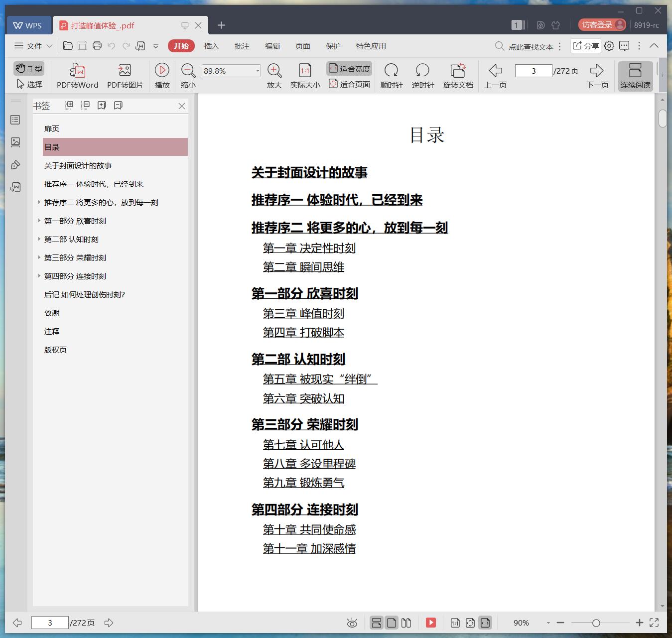Toggle 选择 selection tool
The height and width of the screenshot is (638, 672).
[x=29, y=84]
